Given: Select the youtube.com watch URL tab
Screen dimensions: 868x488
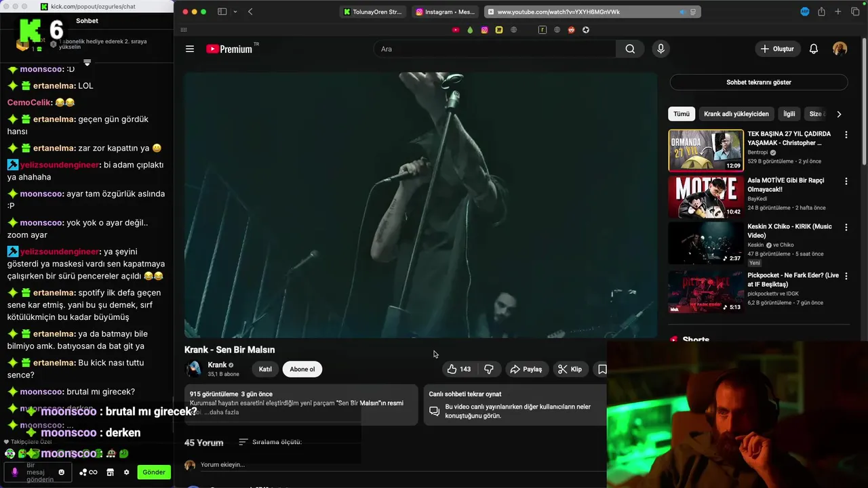Looking at the screenshot, I should pos(593,12).
